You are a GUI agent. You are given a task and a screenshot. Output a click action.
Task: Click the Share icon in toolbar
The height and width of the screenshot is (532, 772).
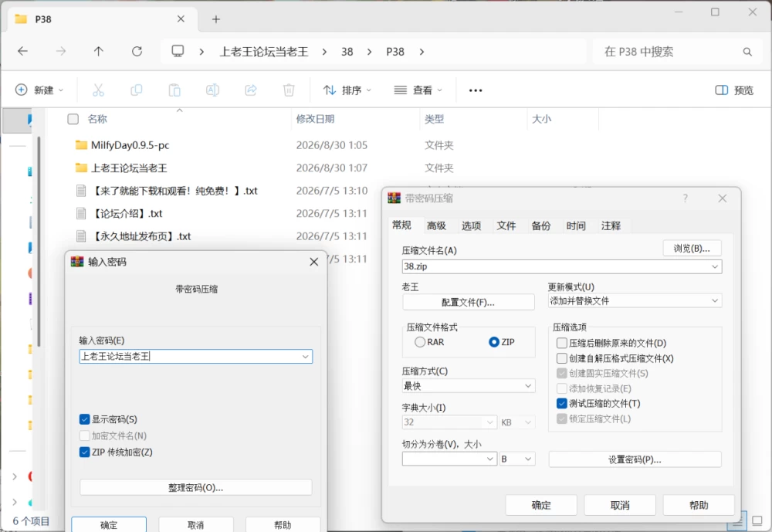251,90
